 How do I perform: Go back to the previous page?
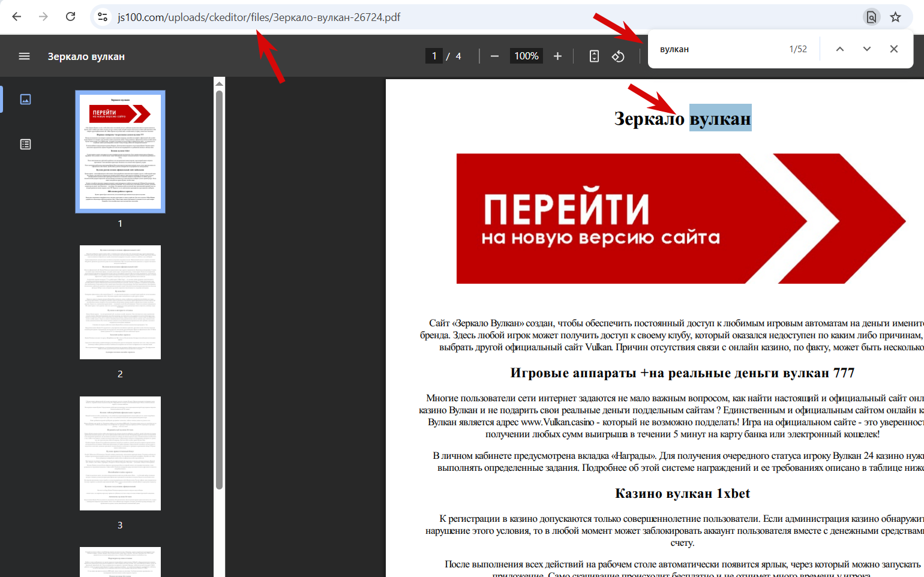[x=17, y=17]
